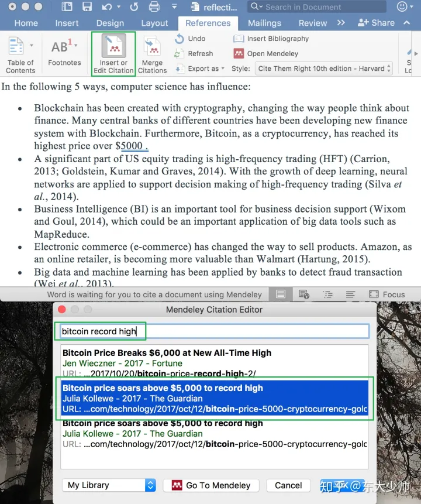
Task: Click Insert or Edit Citation
Action: coord(113,54)
